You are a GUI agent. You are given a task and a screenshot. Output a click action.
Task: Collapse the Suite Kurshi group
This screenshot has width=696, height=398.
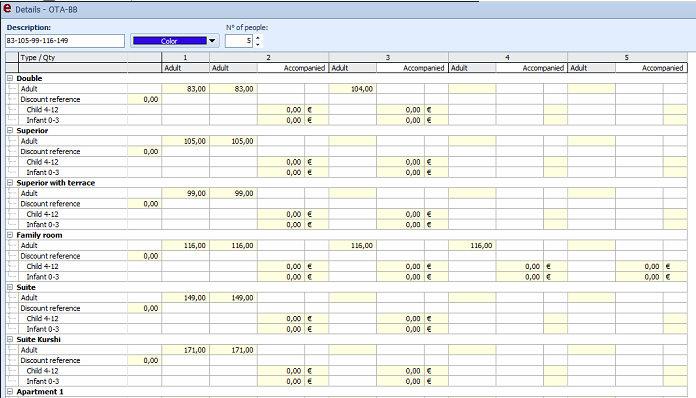10,339
